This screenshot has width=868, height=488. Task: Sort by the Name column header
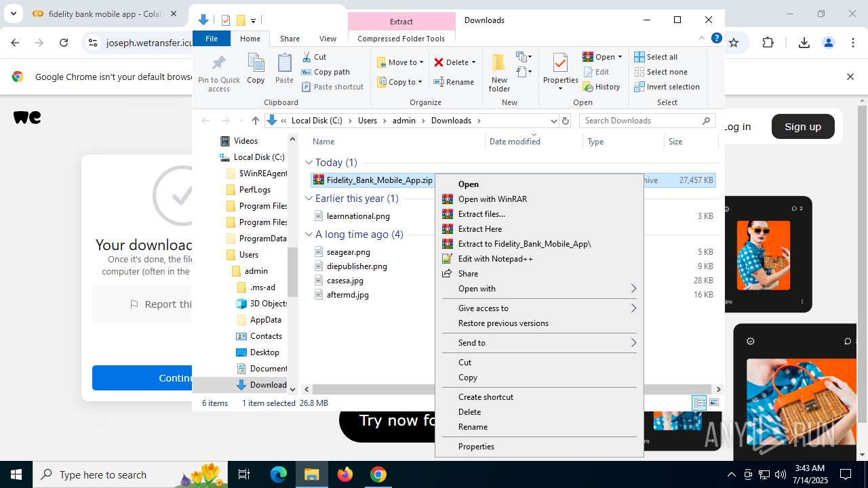pyautogui.click(x=397, y=142)
